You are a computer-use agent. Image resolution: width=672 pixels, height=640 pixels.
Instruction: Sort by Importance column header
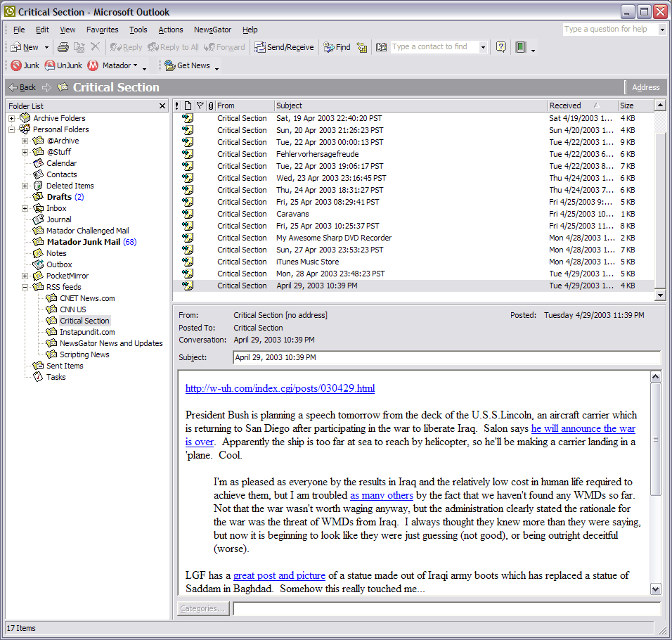pyautogui.click(x=177, y=105)
